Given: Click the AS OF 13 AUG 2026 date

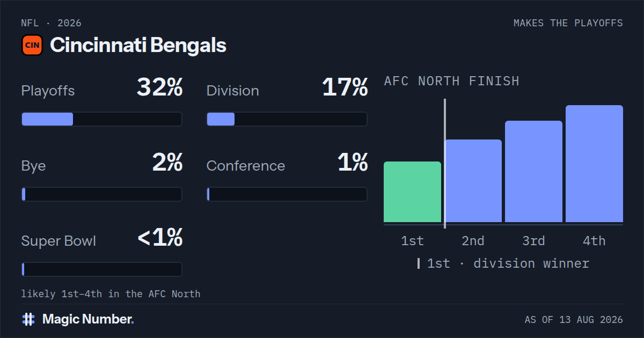Looking at the screenshot, I should (x=574, y=320).
